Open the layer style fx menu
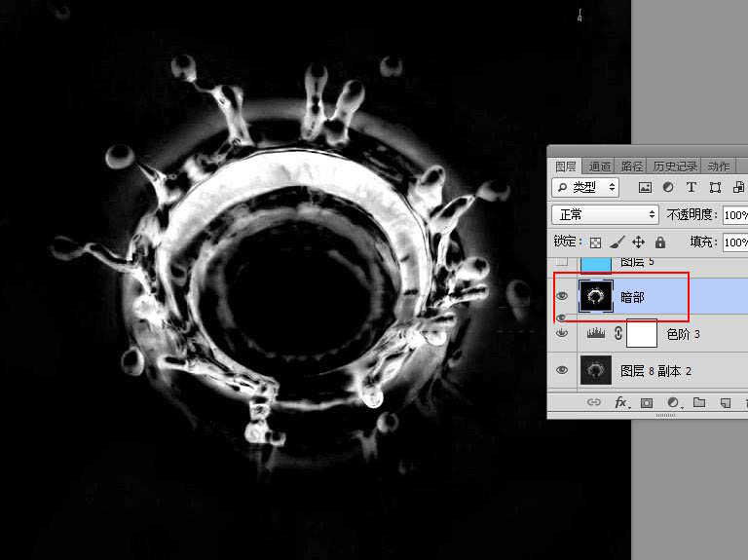The image size is (748, 560). [620, 402]
